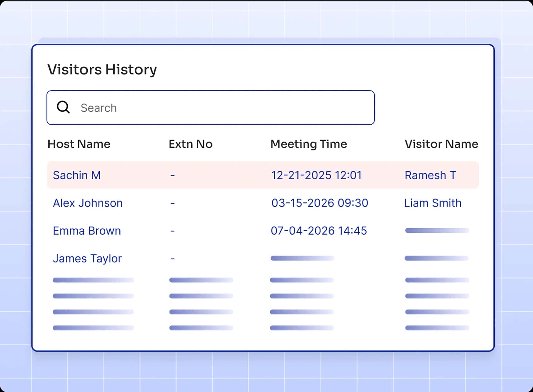Screen dimensions: 533x392
Task: Click the magnifying glass search icon
Action: tap(63, 107)
